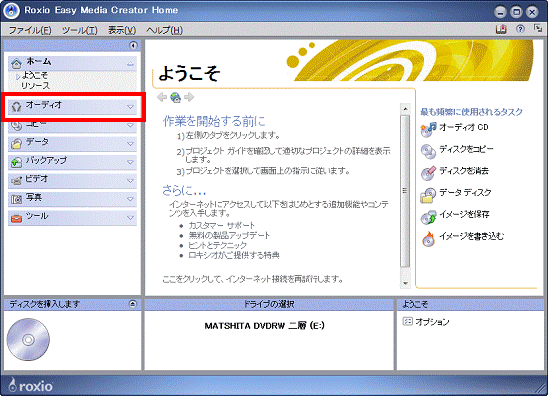Click the disc image in insert panel
Screen dimensions: 548x396
28,339
